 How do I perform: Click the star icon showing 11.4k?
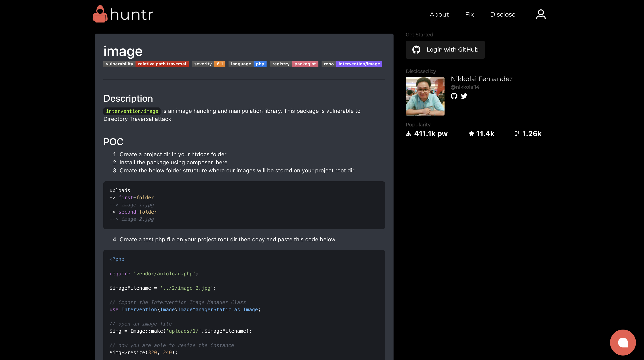click(472, 134)
